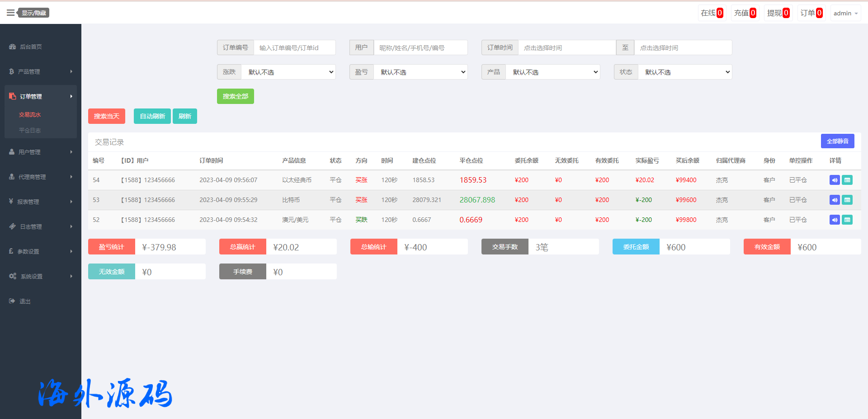
Task: Mute sound for order 54 row
Action: click(x=834, y=180)
